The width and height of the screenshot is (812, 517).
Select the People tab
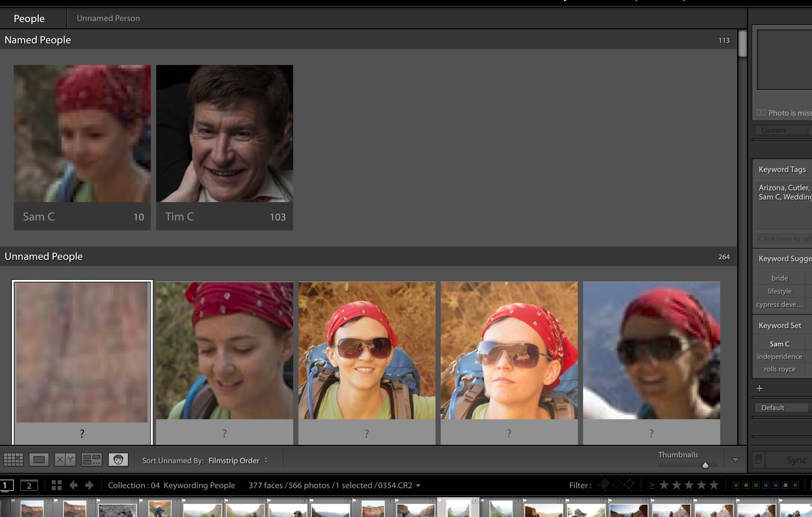point(29,18)
